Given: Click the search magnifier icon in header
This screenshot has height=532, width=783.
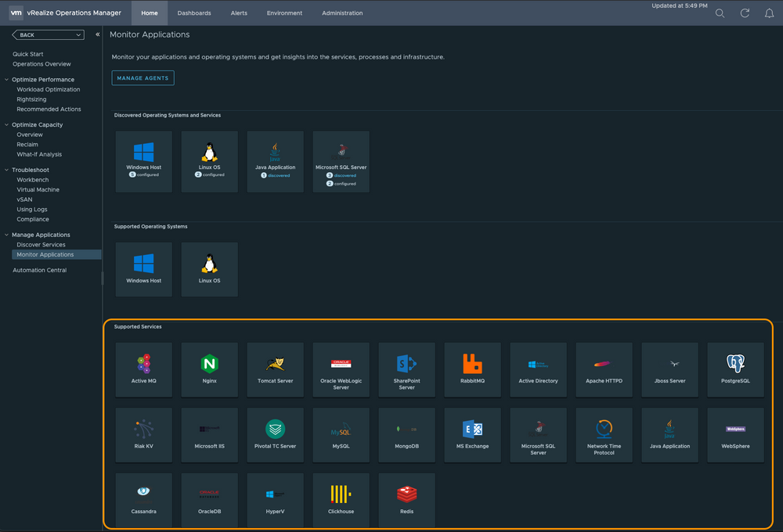Looking at the screenshot, I should (x=720, y=13).
